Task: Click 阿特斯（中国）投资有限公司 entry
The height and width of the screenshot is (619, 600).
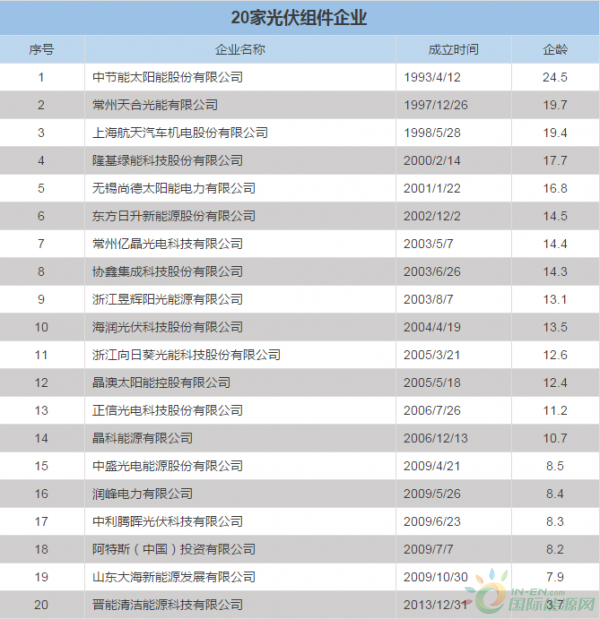Action: 167,549
